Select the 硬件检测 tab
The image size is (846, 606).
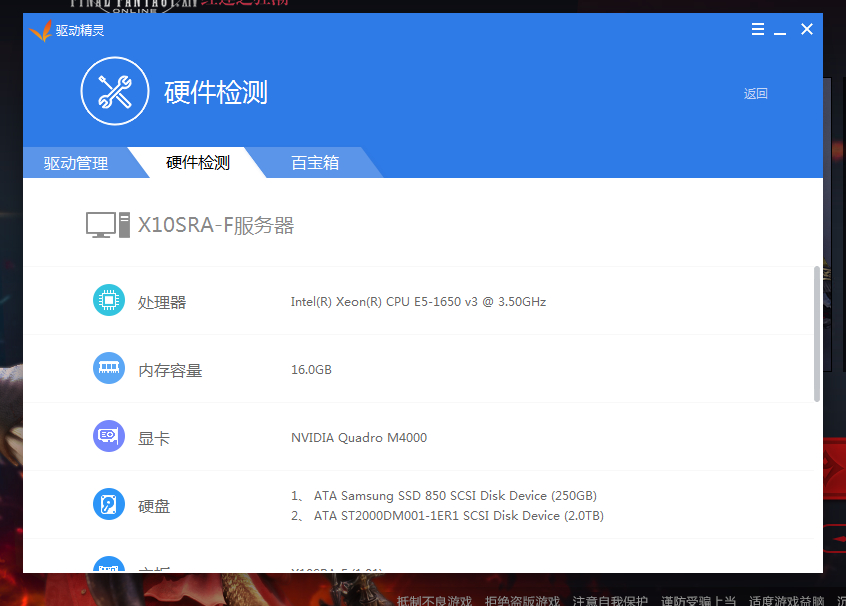tap(198, 162)
